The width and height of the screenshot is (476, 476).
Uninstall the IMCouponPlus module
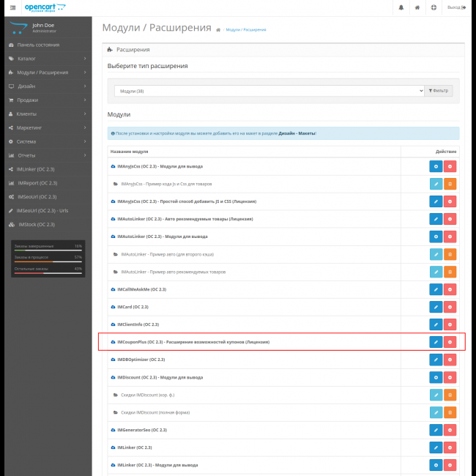click(450, 342)
